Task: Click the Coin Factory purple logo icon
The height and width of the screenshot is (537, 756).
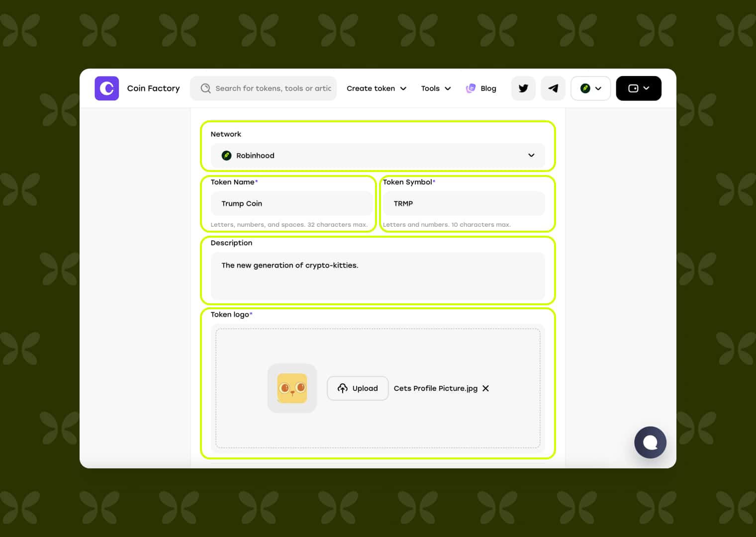Action: [x=106, y=89]
